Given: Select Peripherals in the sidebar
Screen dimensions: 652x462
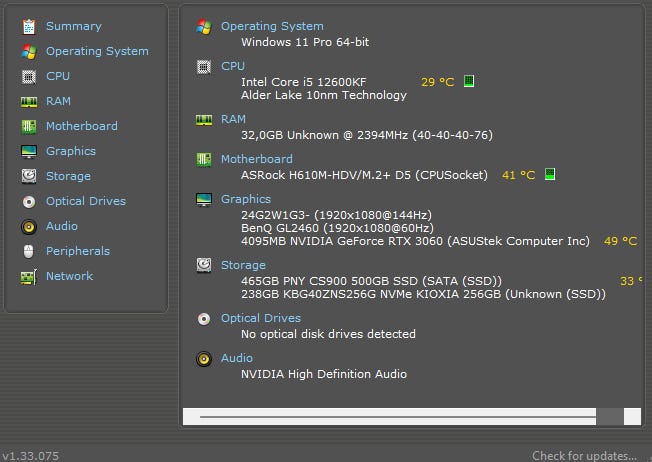Looking at the screenshot, I should [78, 251].
